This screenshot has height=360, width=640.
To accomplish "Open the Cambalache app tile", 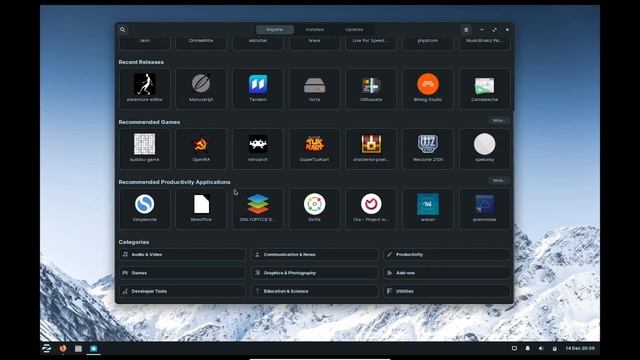I will (484, 89).
